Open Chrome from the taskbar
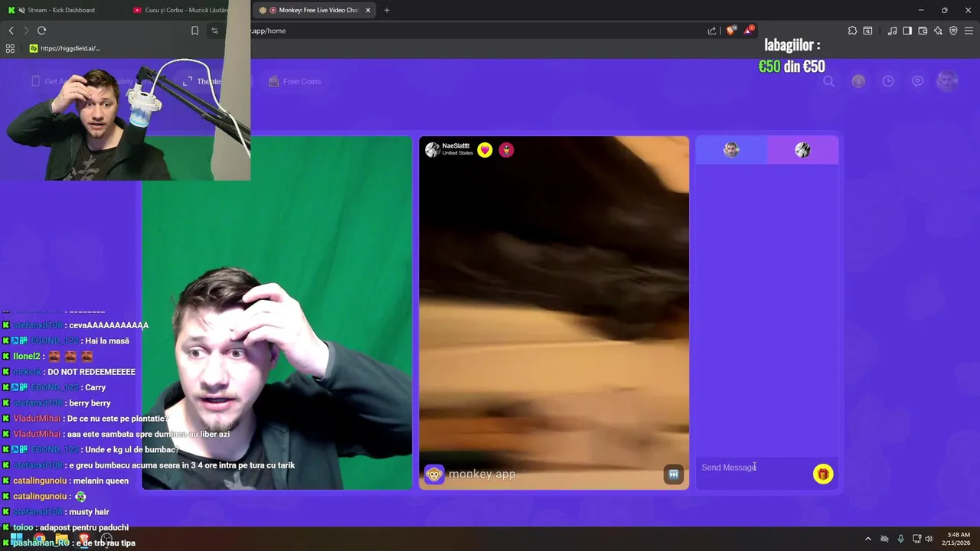The width and height of the screenshot is (980, 551). coord(39,539)
